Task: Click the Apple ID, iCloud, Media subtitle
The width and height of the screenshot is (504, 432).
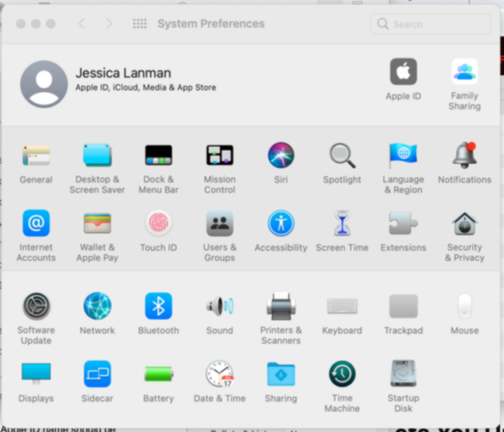Action: click(146, 87)
